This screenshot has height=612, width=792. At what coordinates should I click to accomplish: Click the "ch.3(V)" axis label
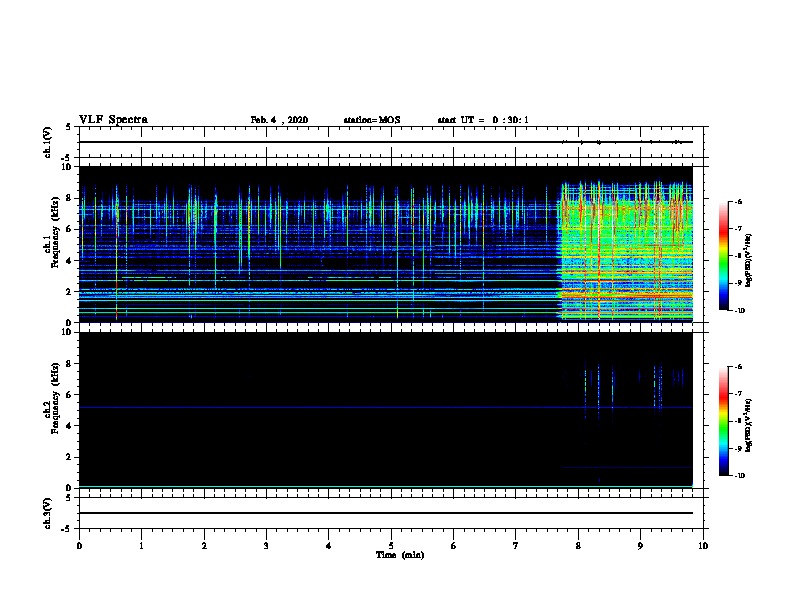pos(48,513)
